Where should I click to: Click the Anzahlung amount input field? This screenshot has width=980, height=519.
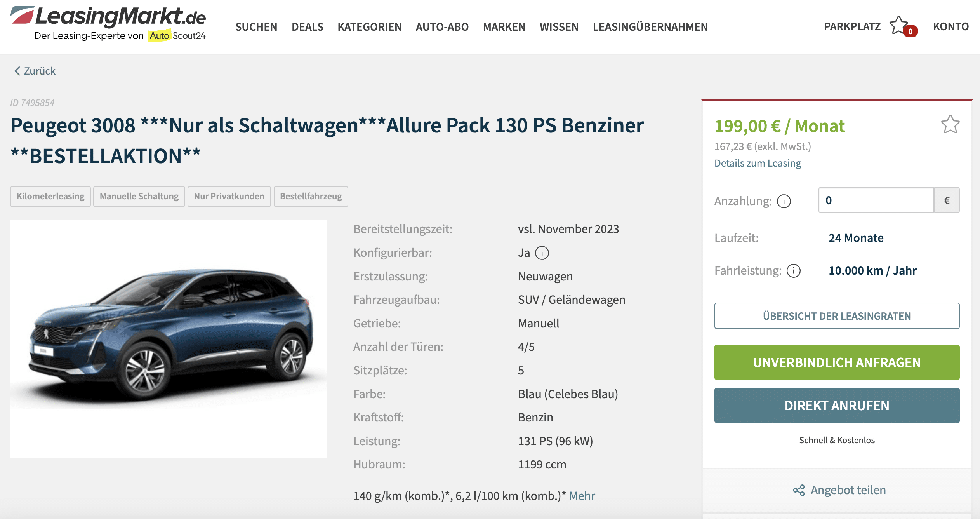pos(876,200)
